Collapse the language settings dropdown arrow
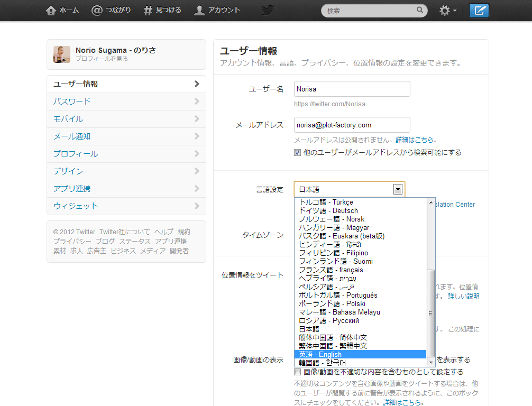Viewport: 532px width, 406px height. tap(398, 189)
